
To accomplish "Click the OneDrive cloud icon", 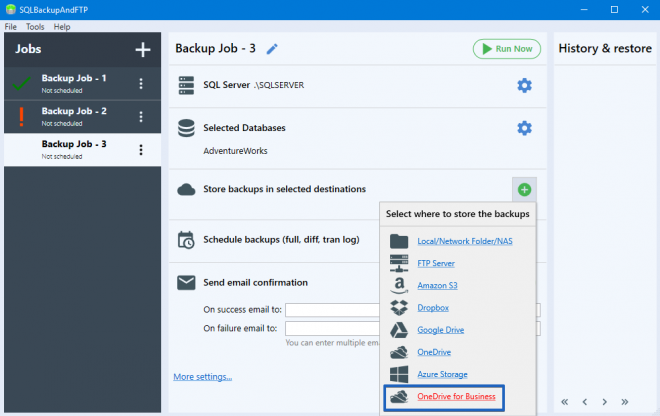I will (x=399, y=352).
